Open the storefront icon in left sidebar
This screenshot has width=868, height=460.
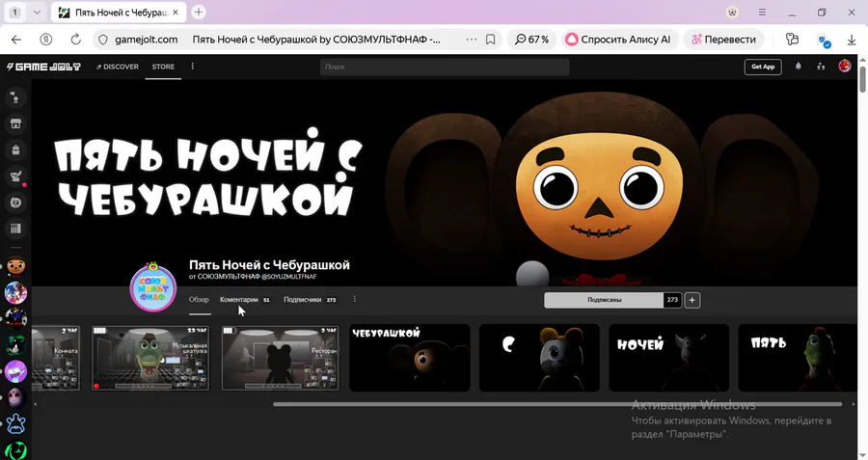(x=15, y=124)
